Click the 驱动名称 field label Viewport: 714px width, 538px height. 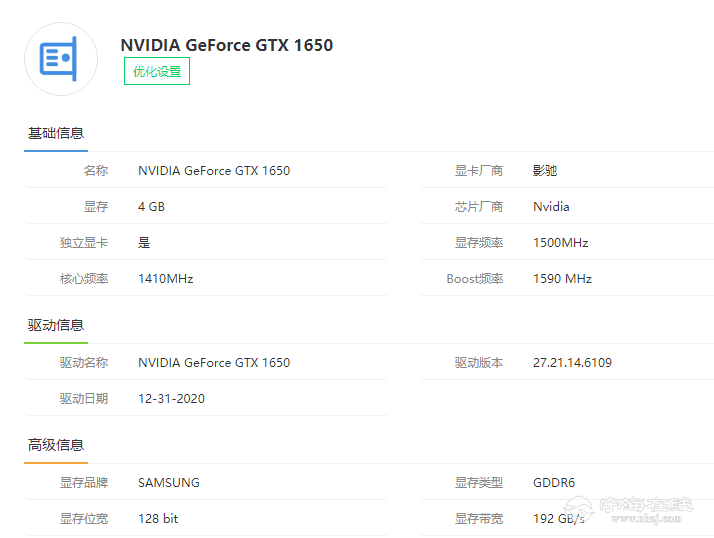point(84,363)
